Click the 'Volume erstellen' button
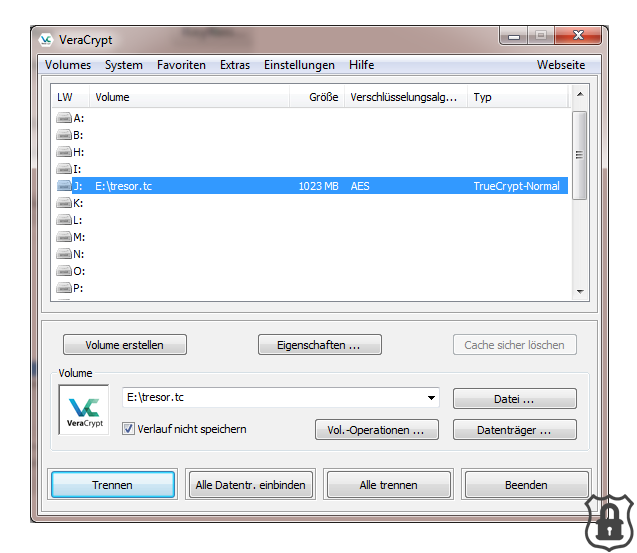Image resolution: width=637 pixels, height=553 pixels. click(x=125, y=345)
